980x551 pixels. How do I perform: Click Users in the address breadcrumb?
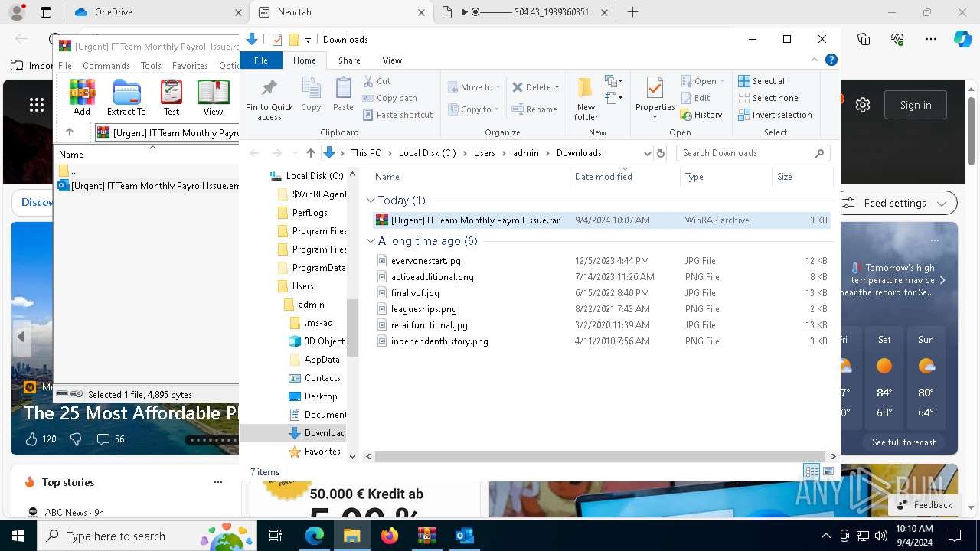tap(484, 153)
